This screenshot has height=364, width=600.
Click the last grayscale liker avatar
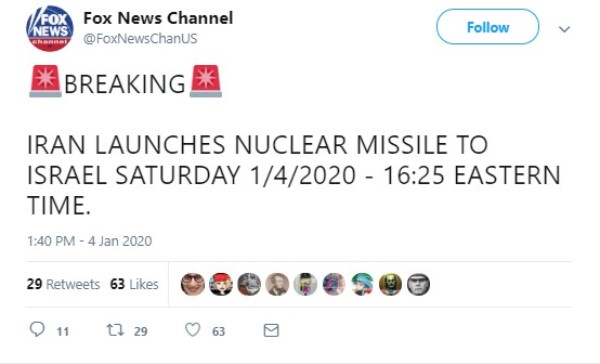point(418,284)
